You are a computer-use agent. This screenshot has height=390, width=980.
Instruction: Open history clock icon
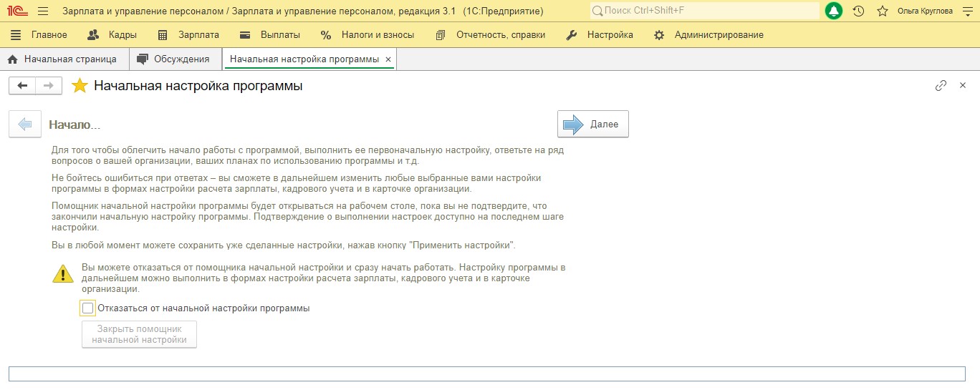pos(858,11)
